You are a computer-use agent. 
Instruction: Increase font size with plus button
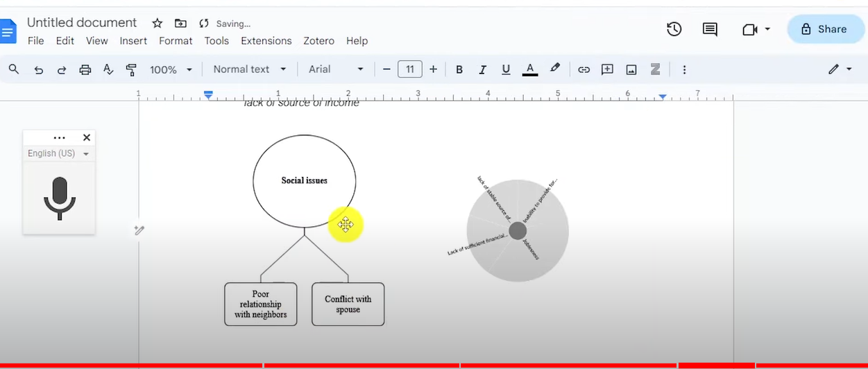click(434, 69)
